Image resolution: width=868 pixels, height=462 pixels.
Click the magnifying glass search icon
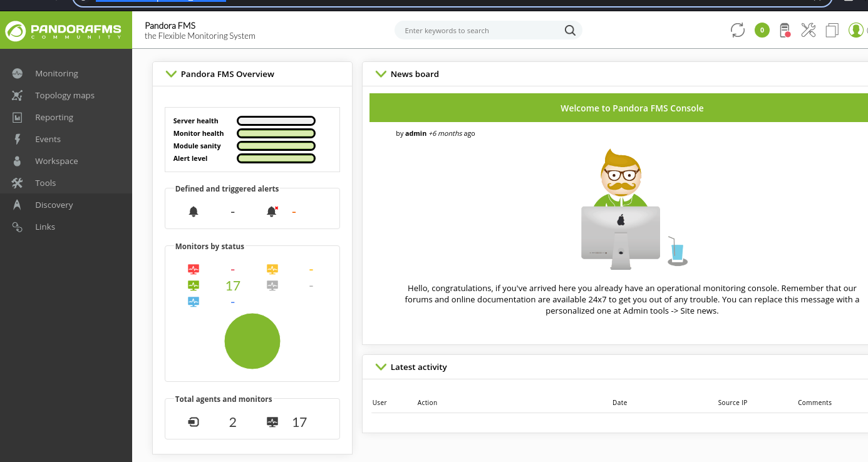[570, 30]
